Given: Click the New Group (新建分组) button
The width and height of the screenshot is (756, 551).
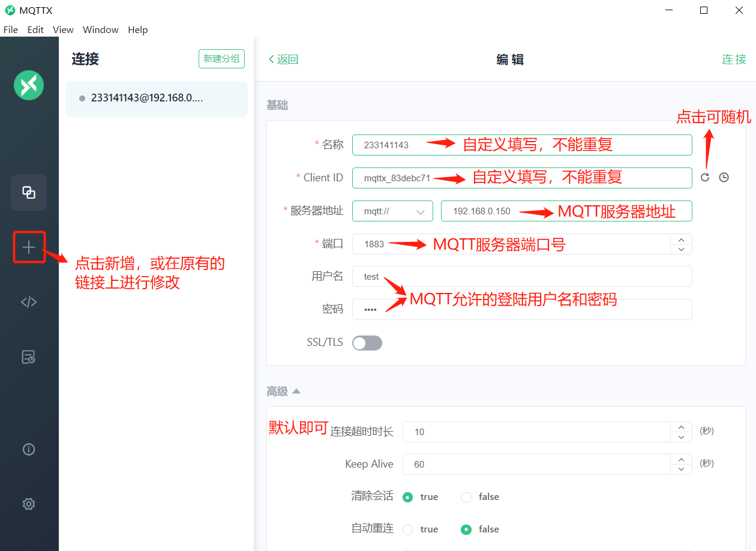Looking at the screenshot, I should pyautogui.click(x=221, y=59).
